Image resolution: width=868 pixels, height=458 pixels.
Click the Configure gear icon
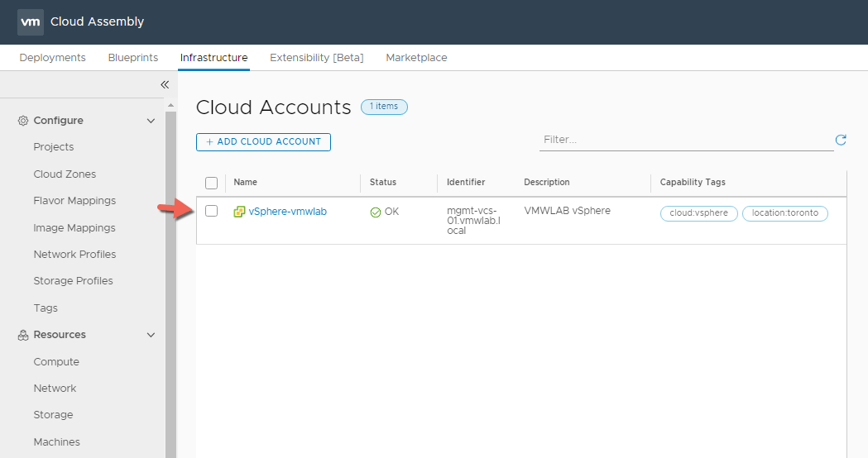point(23,121)
